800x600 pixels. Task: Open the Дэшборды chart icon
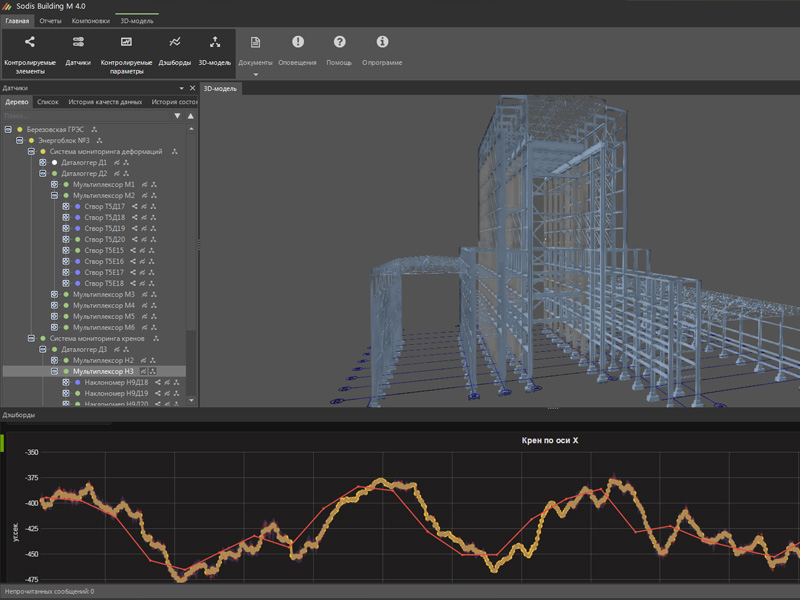175,42
